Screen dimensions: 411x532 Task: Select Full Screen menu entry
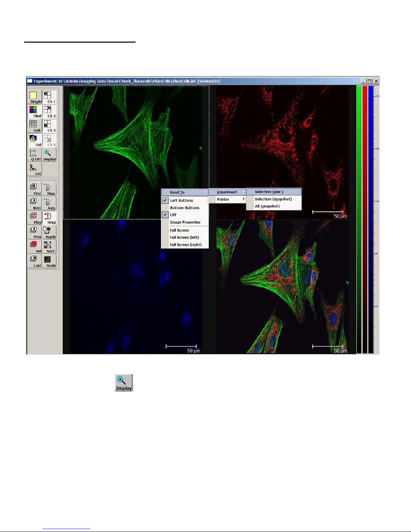(x=185, y=230)
